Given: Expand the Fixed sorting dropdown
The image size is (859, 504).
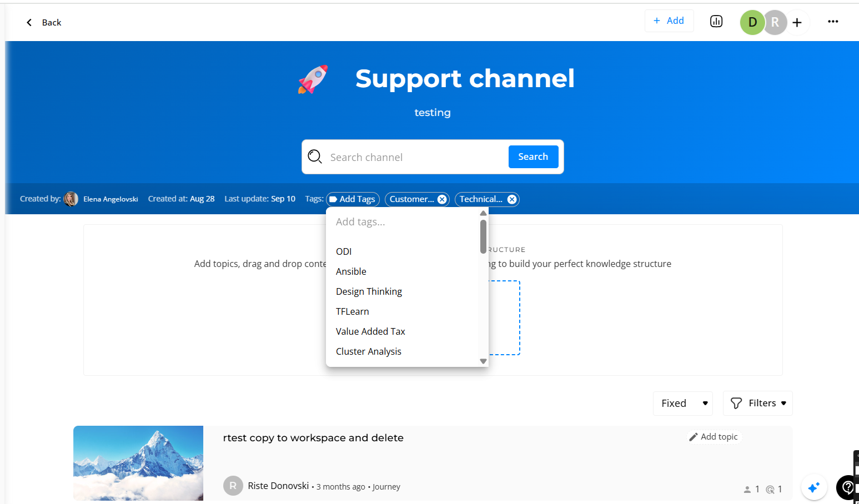Looking at the screenshot, I should (682, 403).
